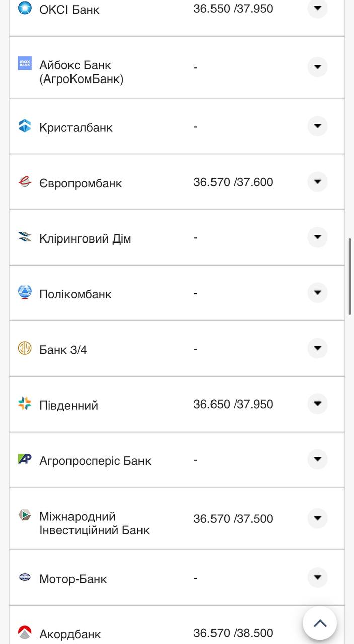This screenshot has width=354, height=644.
Task: Click the scroll-to-top button
Action: (320, 622)
